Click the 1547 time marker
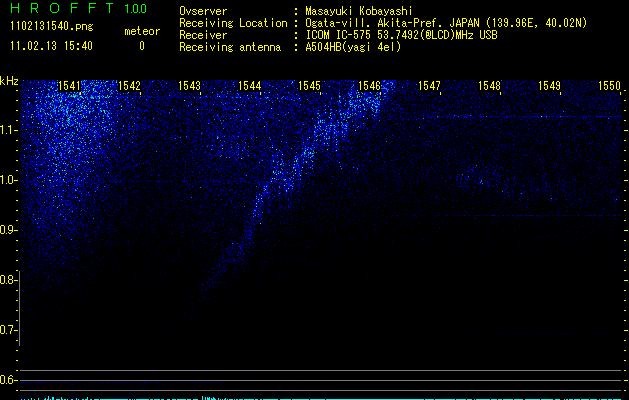This screenshot has height=400, width=629. (429, 86)
